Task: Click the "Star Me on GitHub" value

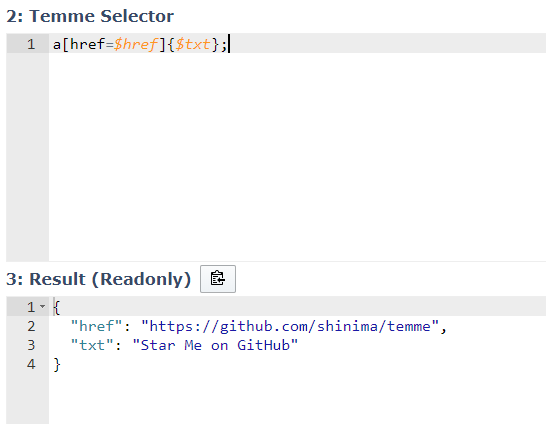Action: point(215,345)
